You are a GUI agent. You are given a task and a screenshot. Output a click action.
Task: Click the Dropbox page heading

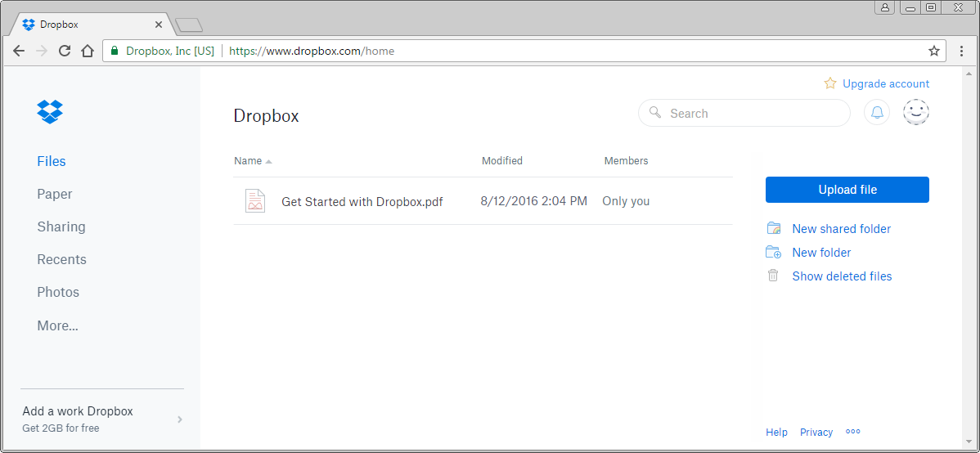point(266,115)
